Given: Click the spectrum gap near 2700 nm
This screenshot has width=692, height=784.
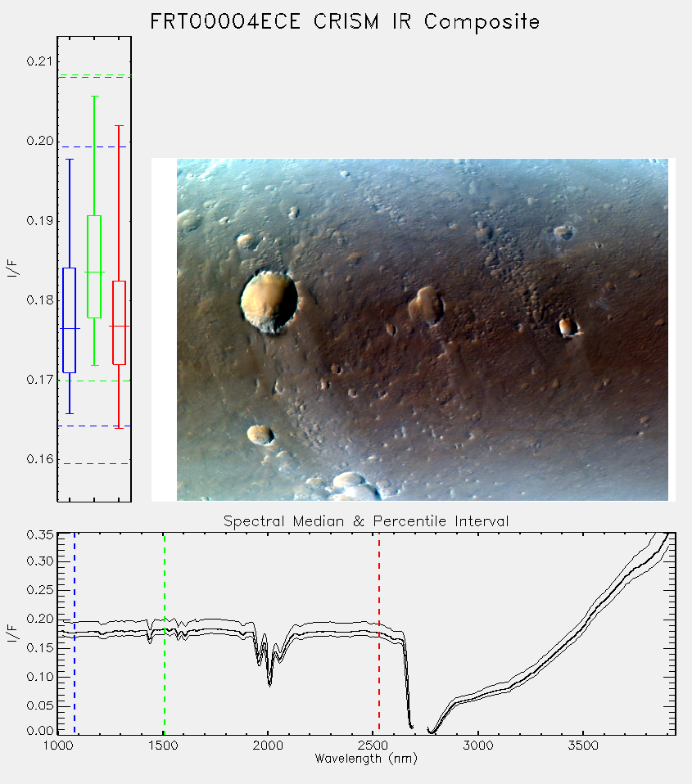Looking at the screenshot, I should click(x=420, y=728).
